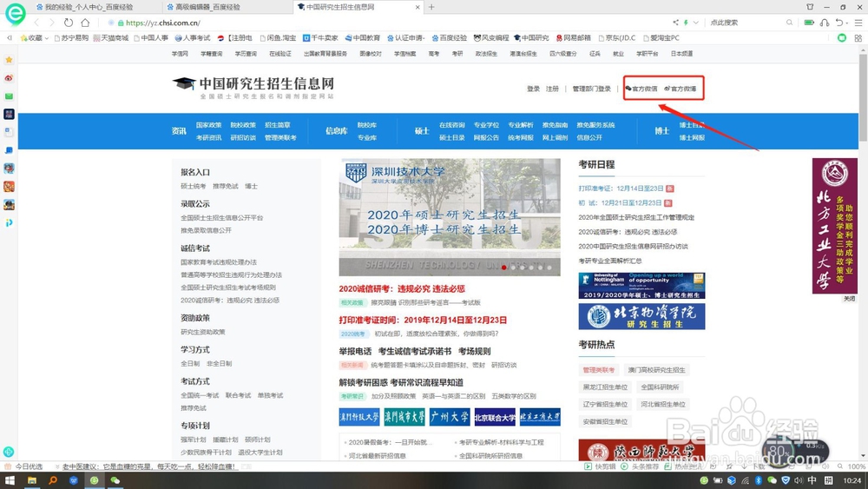The width and height of the screenshot is (868, 489).
Task: Open Weibo icon in left sidebar
Action: click(9, 78)
